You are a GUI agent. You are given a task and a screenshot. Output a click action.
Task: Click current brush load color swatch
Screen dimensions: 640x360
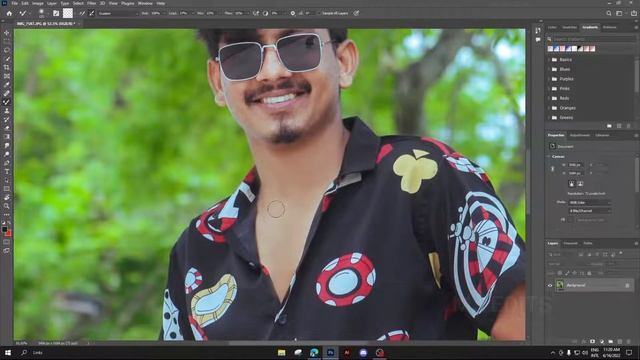point(67,13)
